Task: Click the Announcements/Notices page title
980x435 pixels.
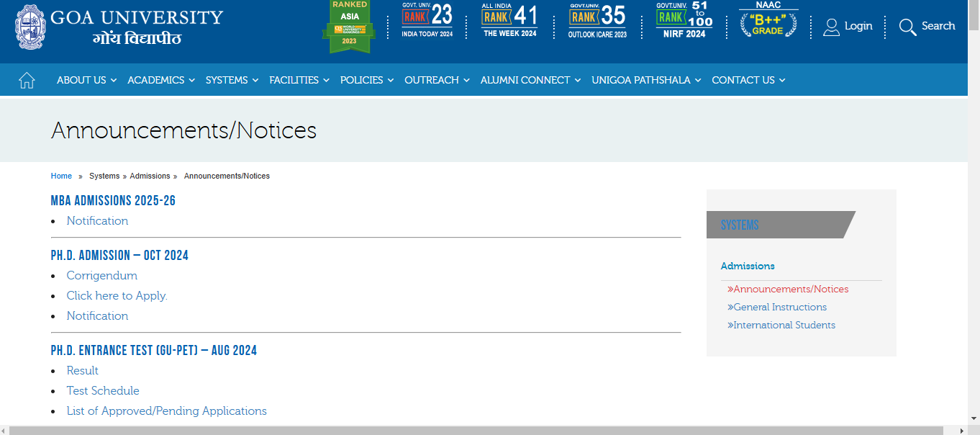Action: coord(184,130)
